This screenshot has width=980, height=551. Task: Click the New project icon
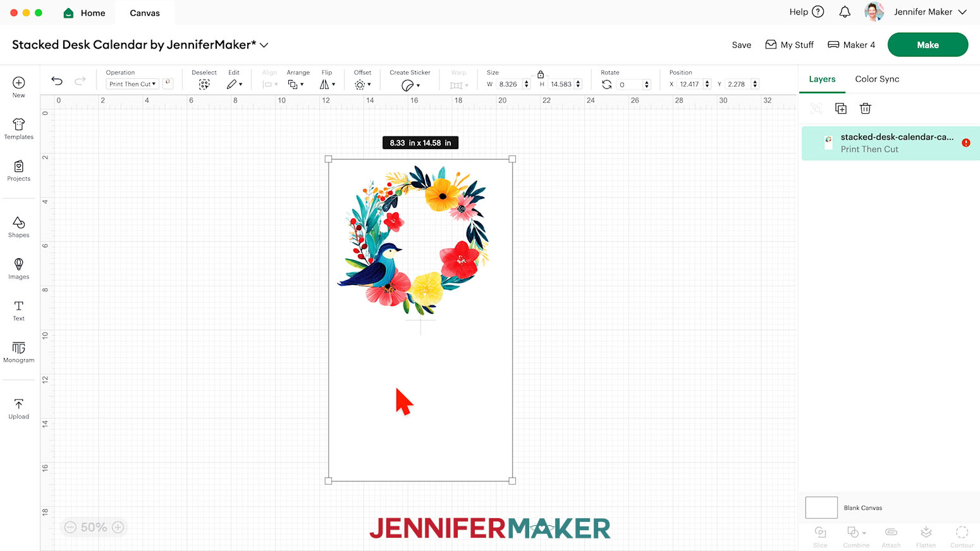pos(19,83)
